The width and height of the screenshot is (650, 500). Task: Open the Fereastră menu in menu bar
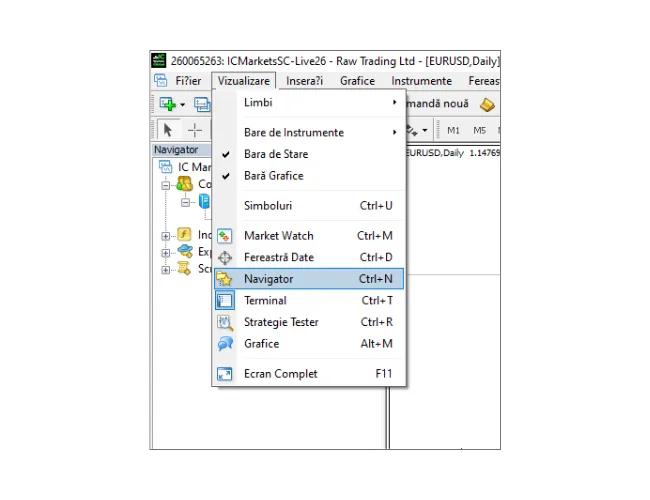click(483, 81)
